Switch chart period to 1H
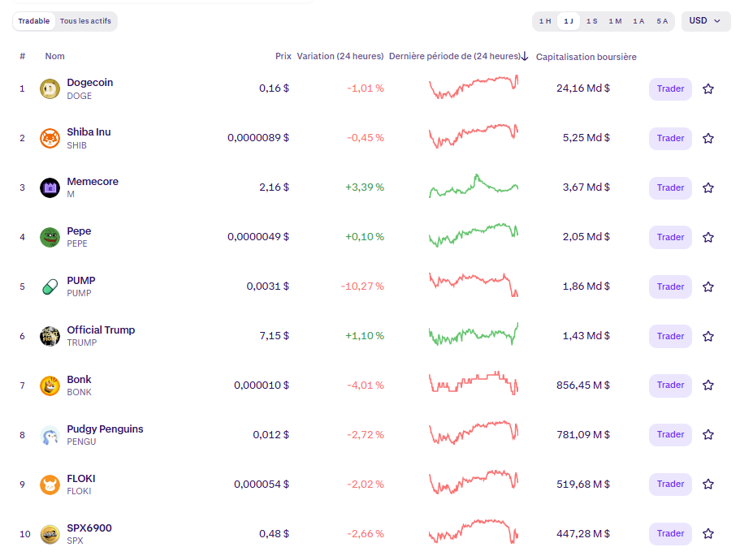Screen dimensions: 740x560 pyautogui.click(x=544, y=21)
